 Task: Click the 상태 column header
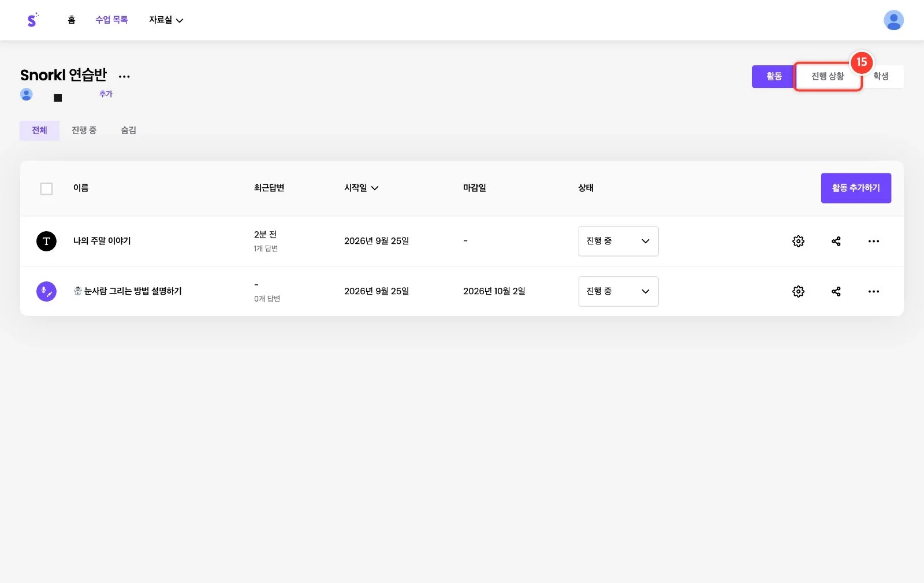pos(586,188)
